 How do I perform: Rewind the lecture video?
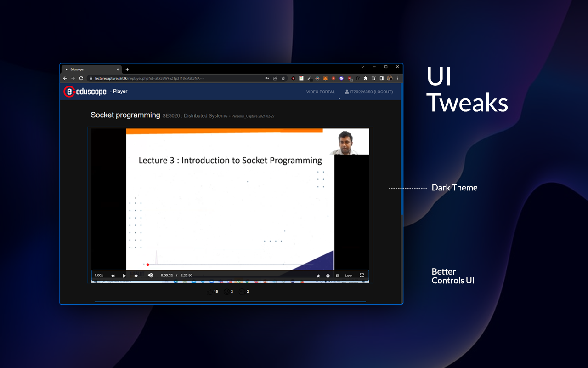tap(113, 276)
